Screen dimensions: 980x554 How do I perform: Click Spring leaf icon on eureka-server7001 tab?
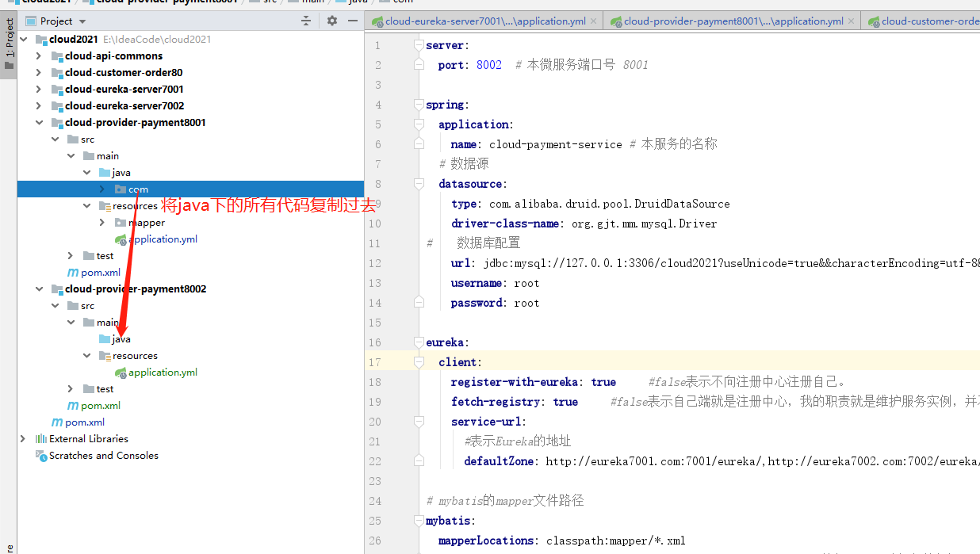pyautogui.click(x=378, y=21)
